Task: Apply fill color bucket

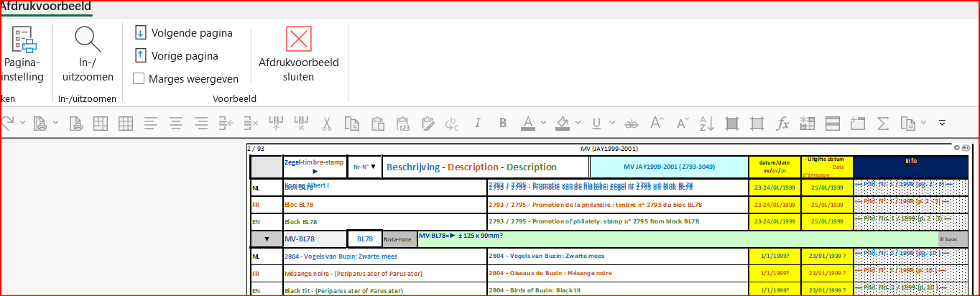Action: (563, 124)
